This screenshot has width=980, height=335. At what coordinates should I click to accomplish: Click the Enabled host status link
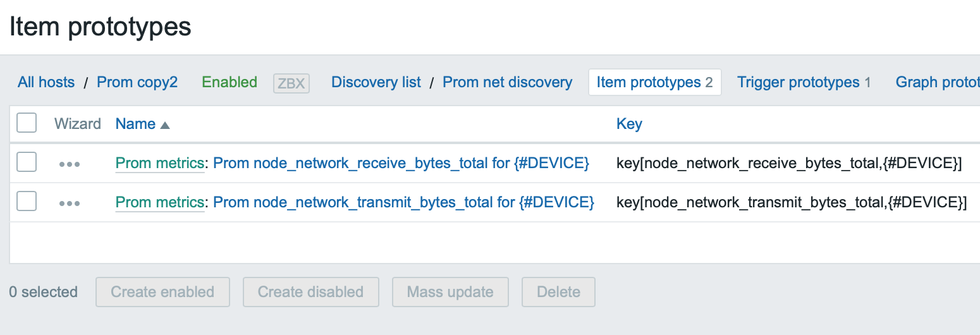click(230, 82)
